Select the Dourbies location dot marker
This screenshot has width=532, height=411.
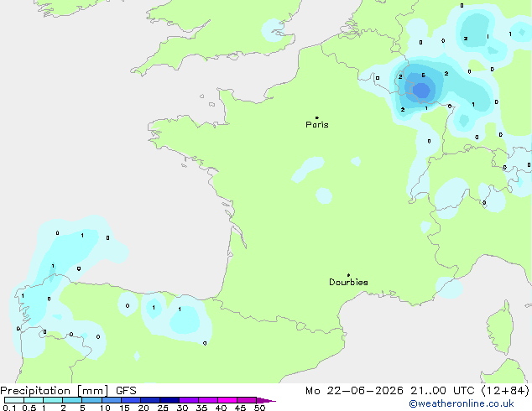tap(348, 275)
